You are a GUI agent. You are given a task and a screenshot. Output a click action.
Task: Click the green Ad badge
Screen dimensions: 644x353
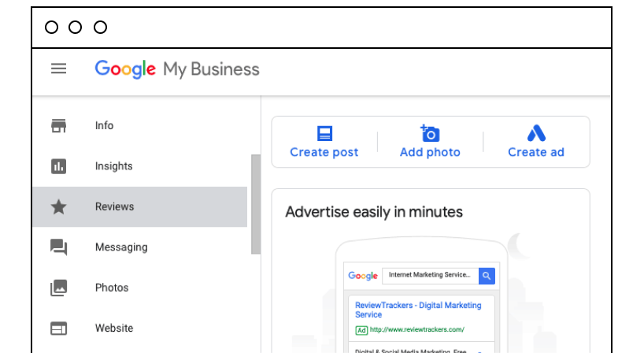tap(361, 330)
